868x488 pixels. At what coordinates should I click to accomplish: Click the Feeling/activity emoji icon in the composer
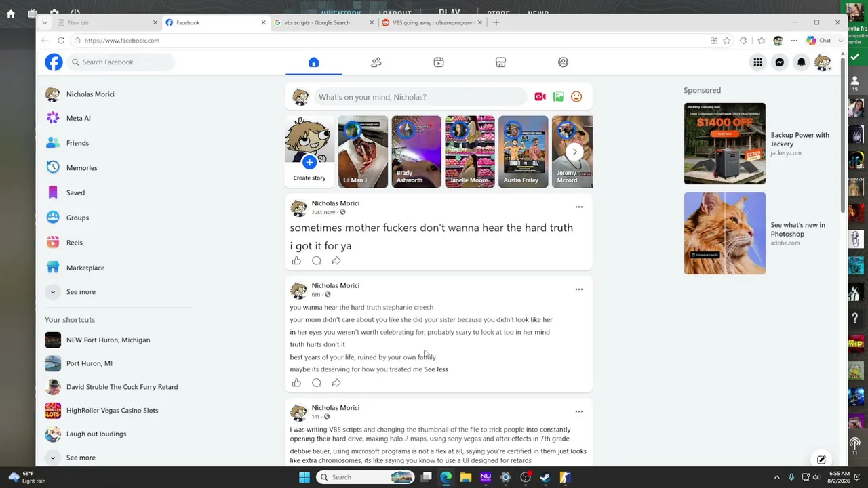(x=576, y=97)
